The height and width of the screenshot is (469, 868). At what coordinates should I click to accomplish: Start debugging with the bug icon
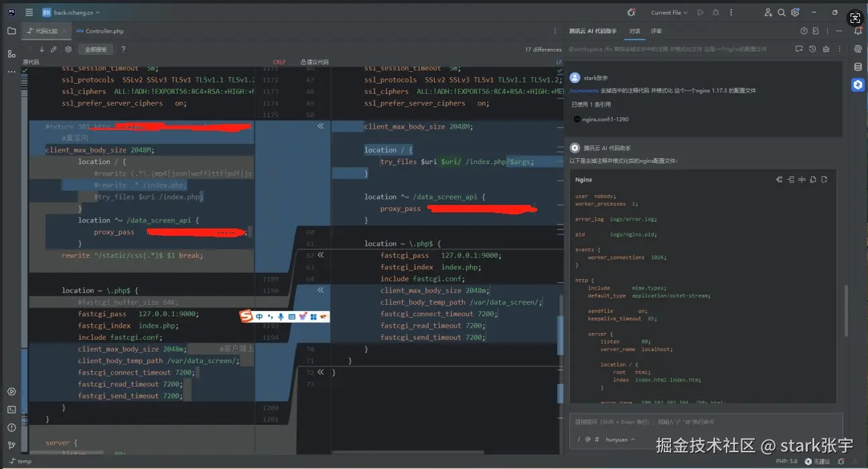716,12
